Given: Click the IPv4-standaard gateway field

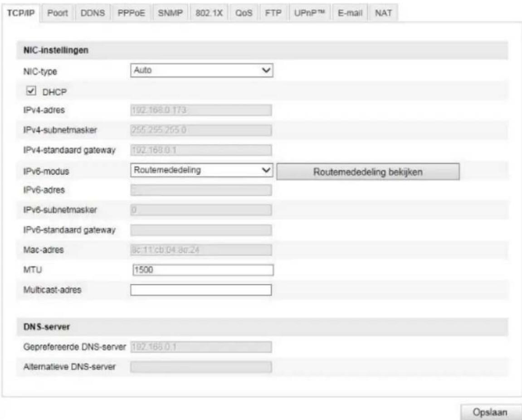Looking at the screenshot, I should pos(201,150).
